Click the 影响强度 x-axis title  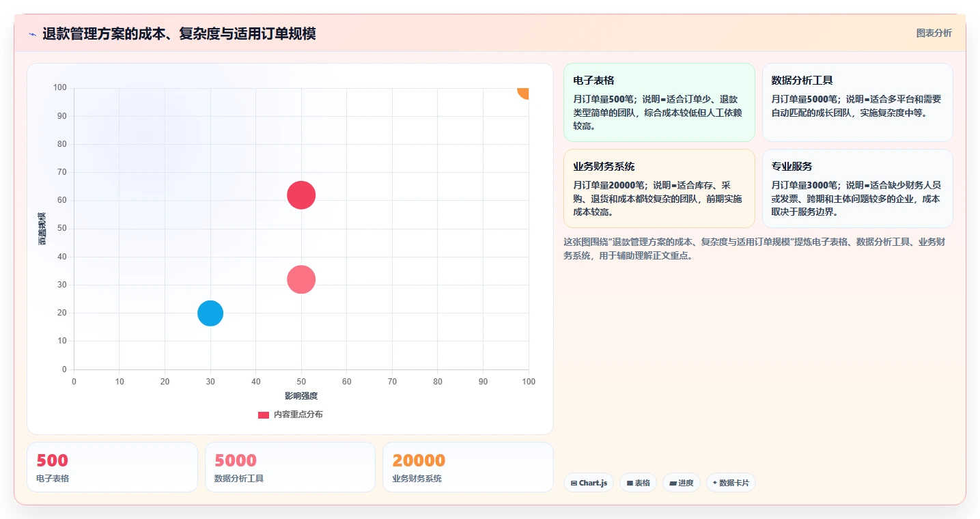301,396
